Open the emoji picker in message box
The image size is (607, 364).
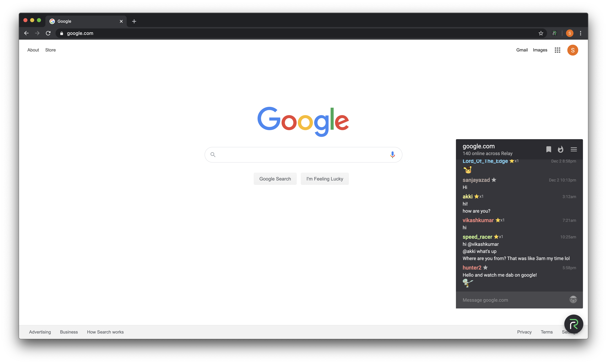[x=573, y=299]
